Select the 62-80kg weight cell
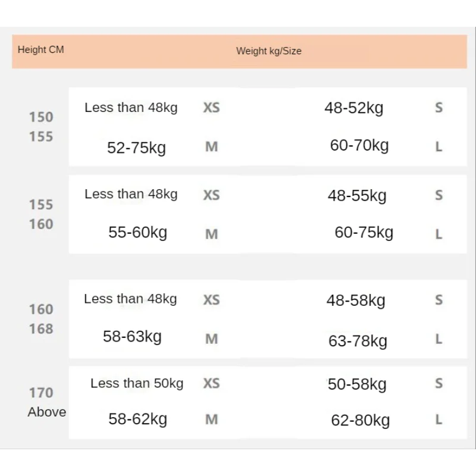The image size is (476, 476). [x=361, y=421]
